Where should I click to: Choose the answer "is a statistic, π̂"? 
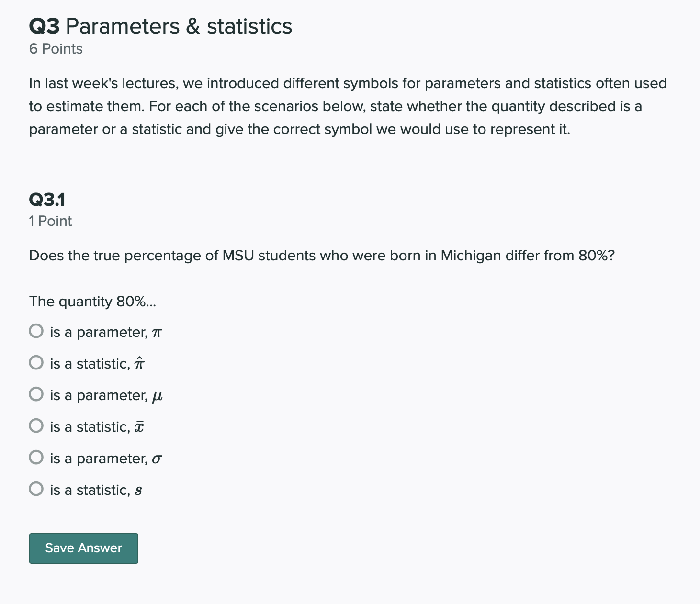(36, 362)
